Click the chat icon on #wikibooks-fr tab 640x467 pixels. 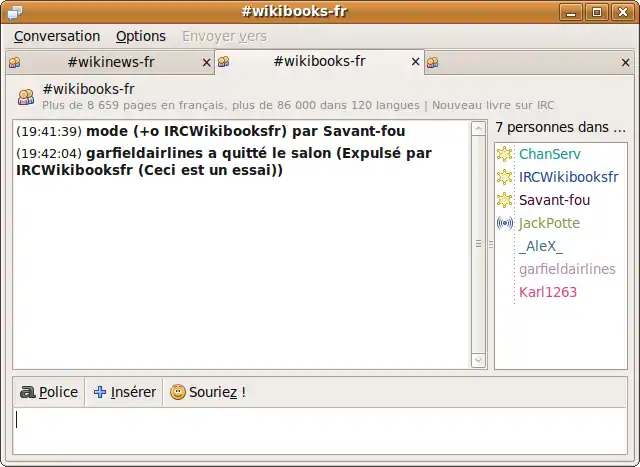coord(223,62)
